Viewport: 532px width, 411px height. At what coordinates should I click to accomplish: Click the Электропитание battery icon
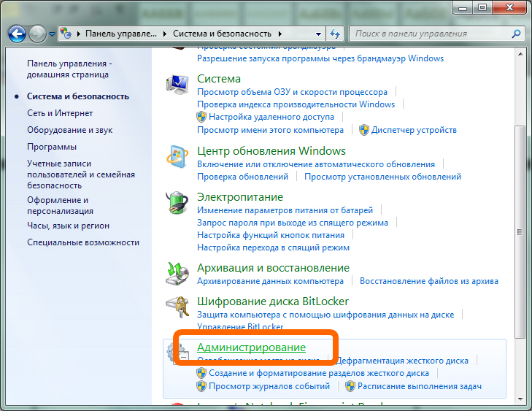177,203
